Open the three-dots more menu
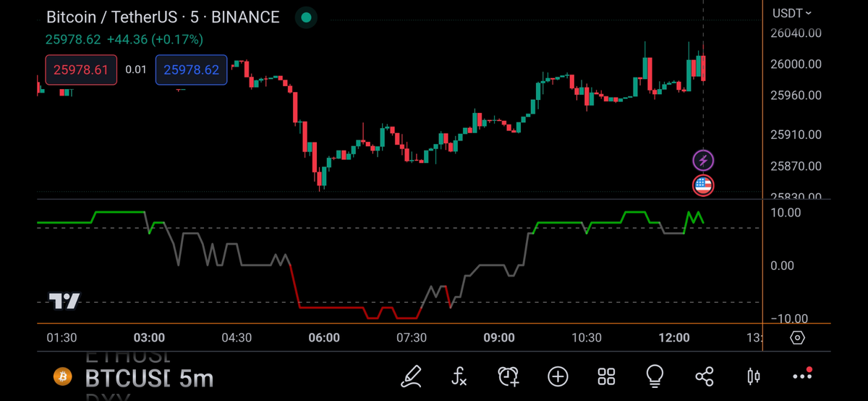868x401 pixels. [x=802, y=376]
